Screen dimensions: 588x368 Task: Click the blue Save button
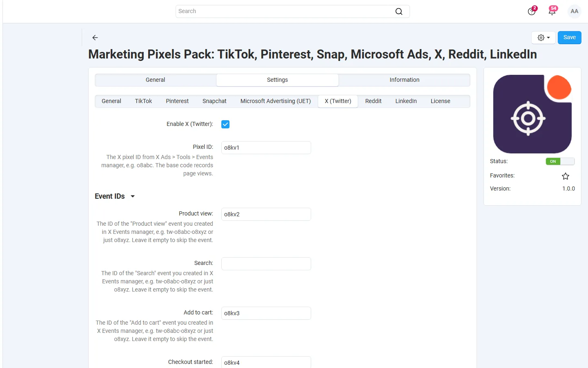pos(570,38)
